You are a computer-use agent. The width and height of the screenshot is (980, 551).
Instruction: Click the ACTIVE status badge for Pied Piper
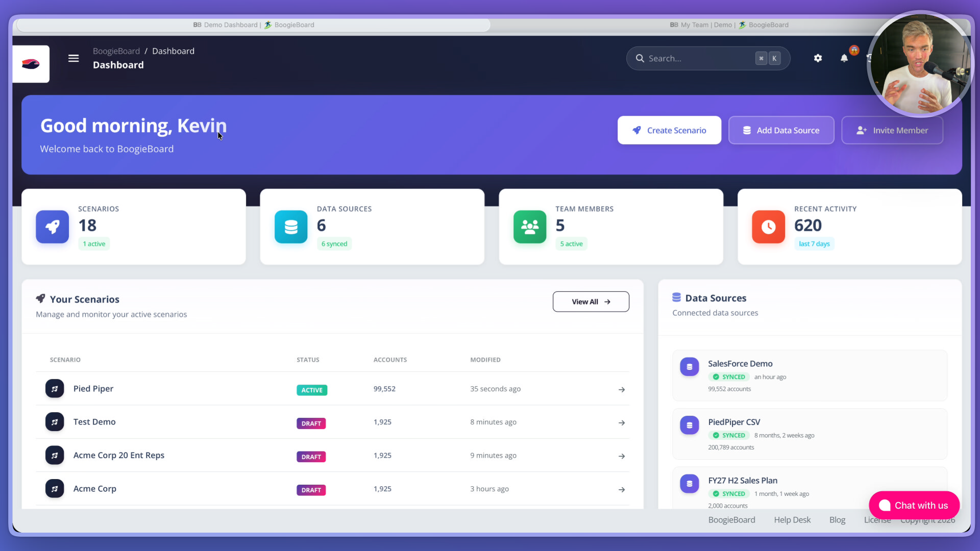click(312, 390)
